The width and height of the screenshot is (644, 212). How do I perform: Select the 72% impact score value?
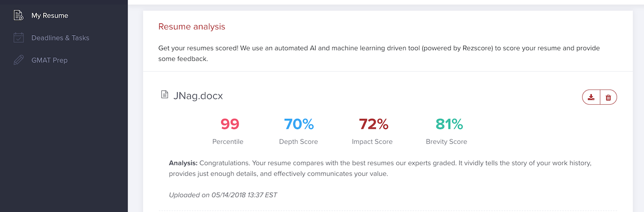[x=373, y=124]
